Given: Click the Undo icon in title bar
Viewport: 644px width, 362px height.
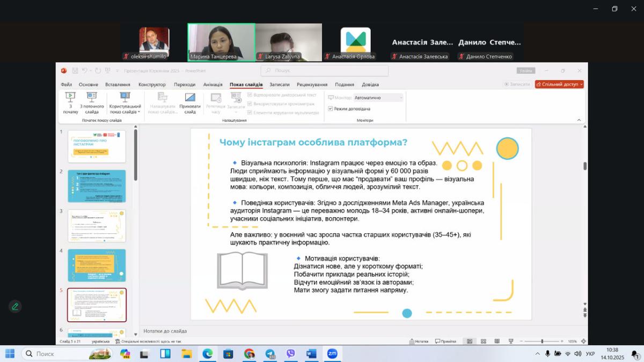Looking at the screenshot, I should [84, 70].
